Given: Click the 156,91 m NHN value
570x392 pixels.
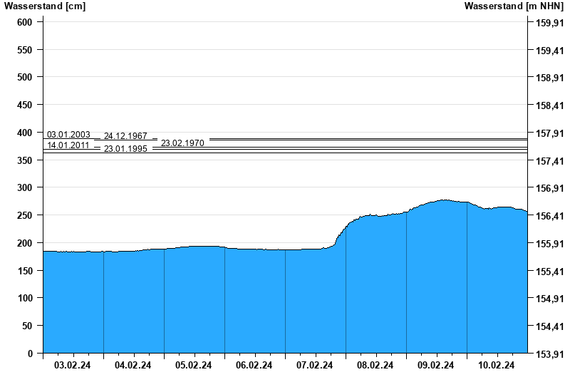Looking at the screenshot, I should [x=550, y=188].
